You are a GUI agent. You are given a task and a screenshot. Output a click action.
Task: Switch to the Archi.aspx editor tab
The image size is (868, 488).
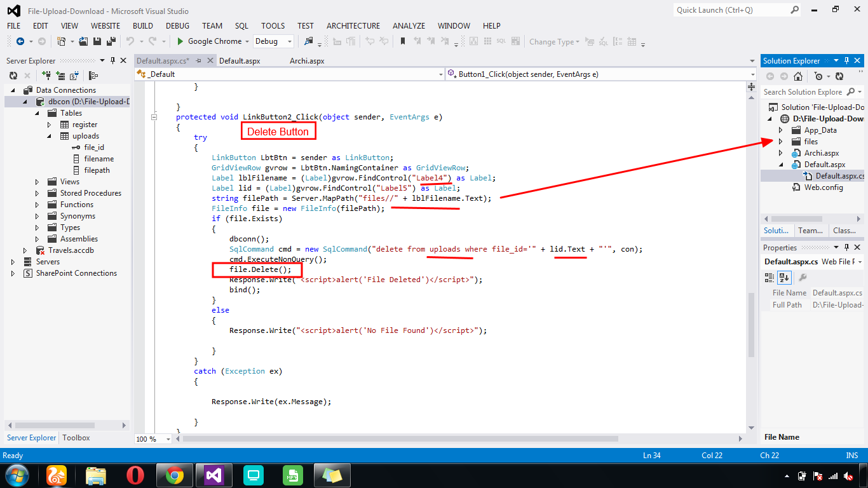307,61
